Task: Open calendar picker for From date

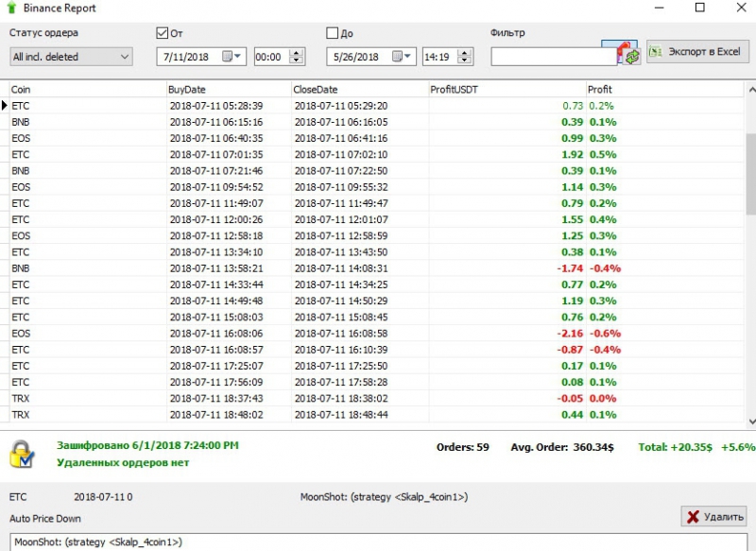Action: [227, 57]
